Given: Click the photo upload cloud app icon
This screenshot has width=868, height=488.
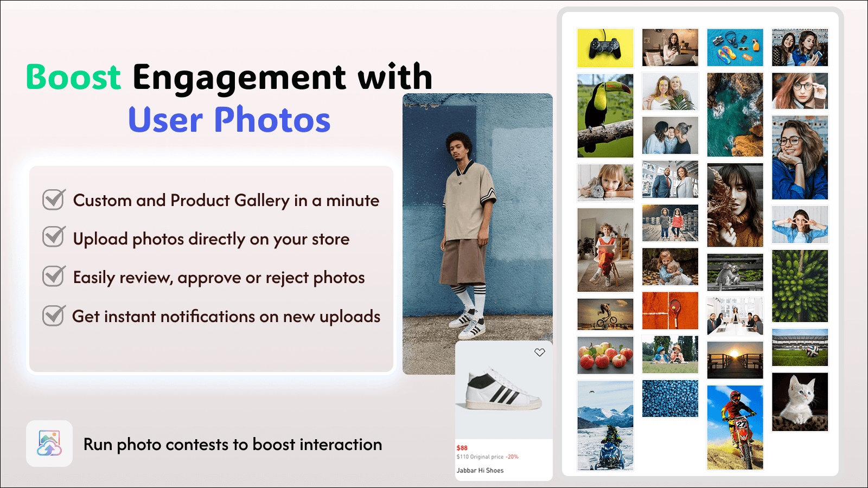Looking at the screenshot, I should click(x=49, y=444).
